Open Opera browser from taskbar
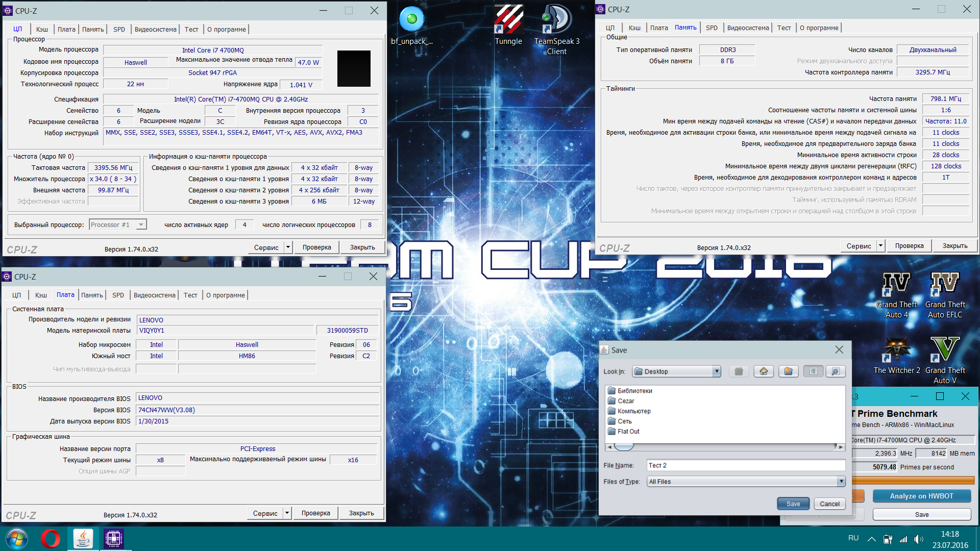980x551 pixels. point(51,539)
